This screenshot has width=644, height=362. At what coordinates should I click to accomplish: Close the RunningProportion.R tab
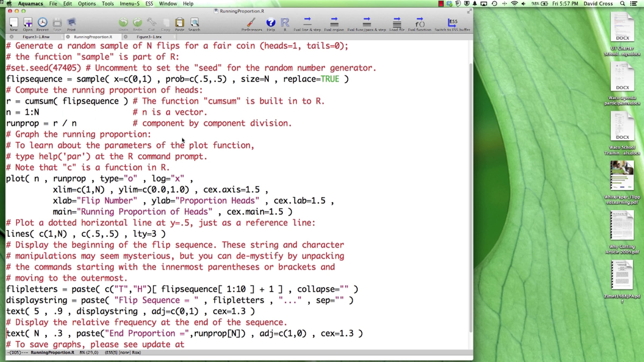68,37
